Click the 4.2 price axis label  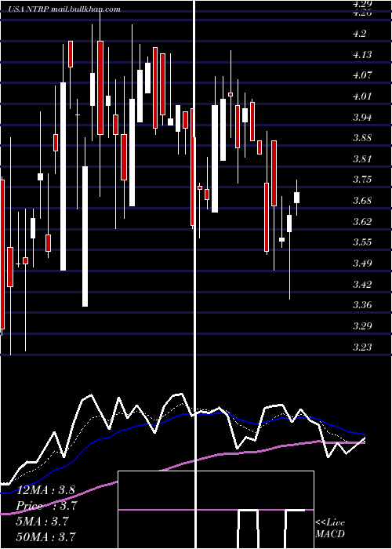[360, 34]
